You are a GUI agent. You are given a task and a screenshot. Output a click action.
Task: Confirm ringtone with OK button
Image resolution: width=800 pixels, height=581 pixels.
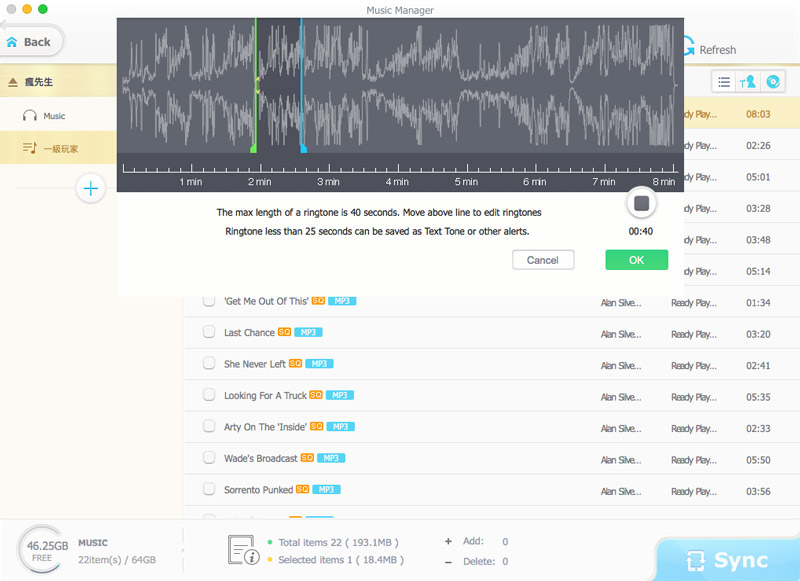point(636,260)
